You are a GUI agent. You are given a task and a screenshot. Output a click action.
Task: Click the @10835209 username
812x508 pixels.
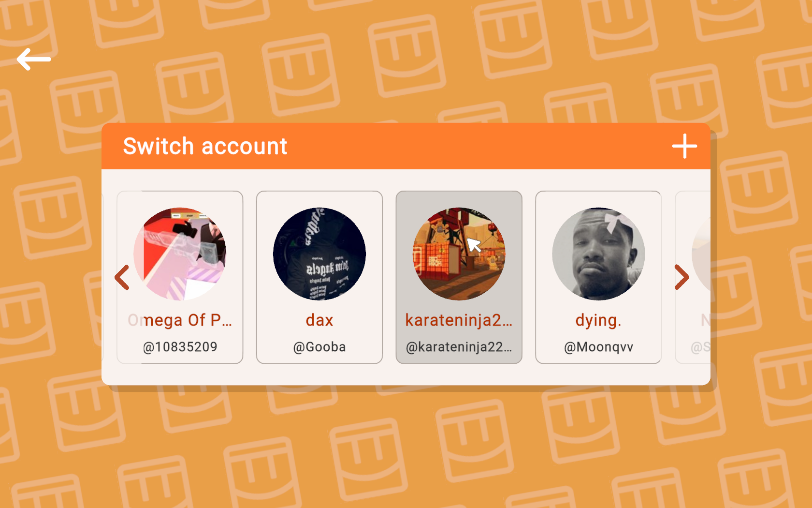coord(180,347)
